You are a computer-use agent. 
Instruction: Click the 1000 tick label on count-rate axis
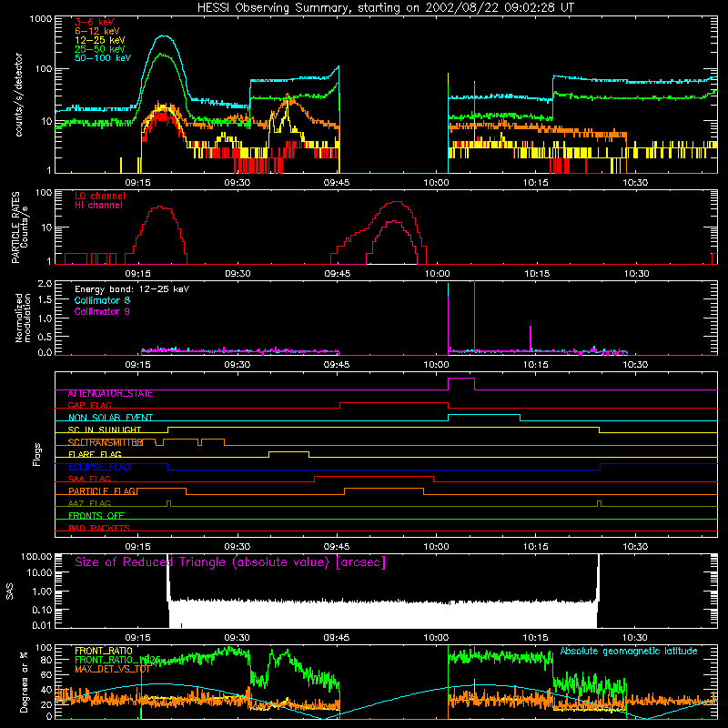[x=41, y=19]
